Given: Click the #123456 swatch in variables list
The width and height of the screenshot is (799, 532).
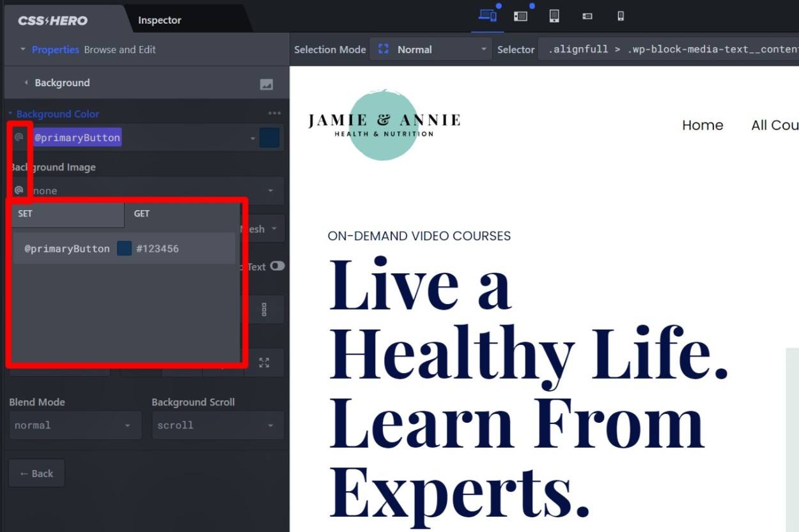Looking at the screenshot, I should (x=124, y=248).
